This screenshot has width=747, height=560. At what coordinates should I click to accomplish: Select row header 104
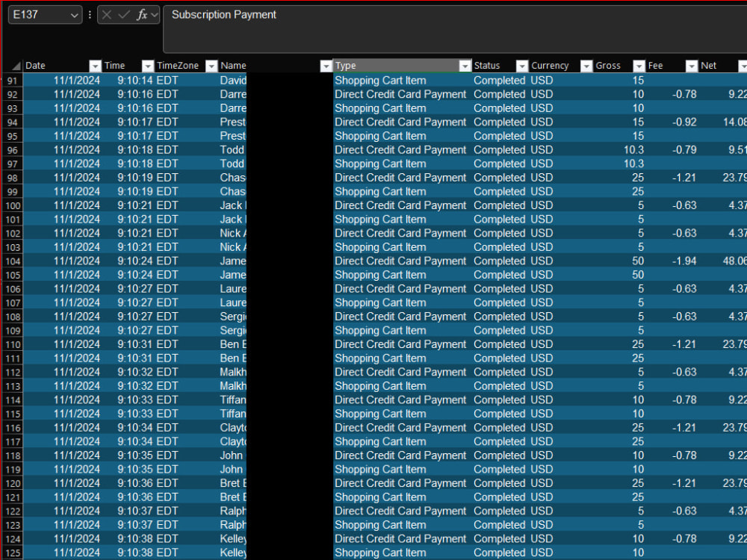pyautogui.click(x=13, y=261)
